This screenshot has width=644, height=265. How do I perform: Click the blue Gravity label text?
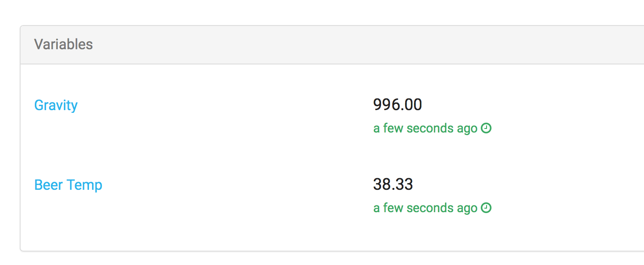56,105
